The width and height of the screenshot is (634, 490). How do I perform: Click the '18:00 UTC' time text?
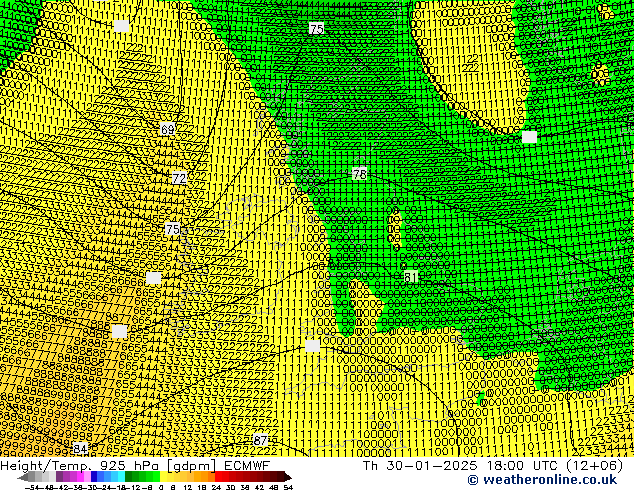click(524, 466)
